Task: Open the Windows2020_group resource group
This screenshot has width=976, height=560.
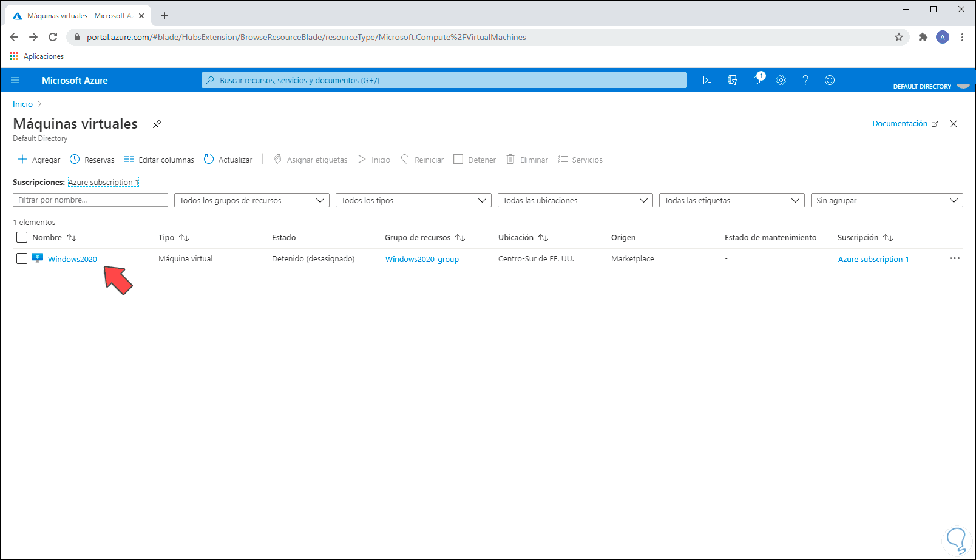Action: pyautogui.click(x=422, y=259)
